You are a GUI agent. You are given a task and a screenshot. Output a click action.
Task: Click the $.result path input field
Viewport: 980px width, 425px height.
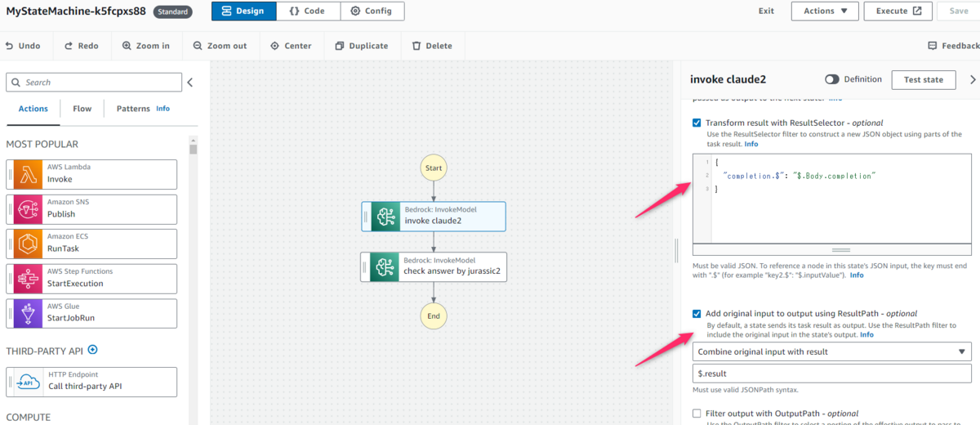(831, 374)
